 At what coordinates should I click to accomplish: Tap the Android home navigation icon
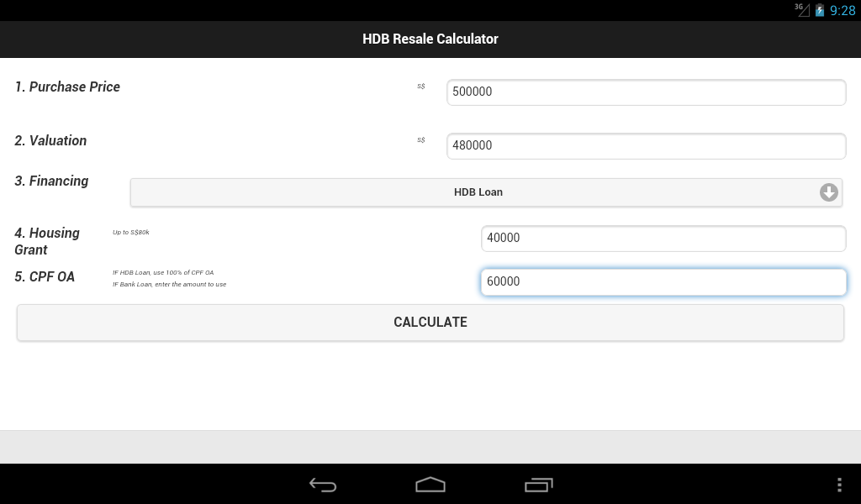pyautogui.click(x=430, y=484)
